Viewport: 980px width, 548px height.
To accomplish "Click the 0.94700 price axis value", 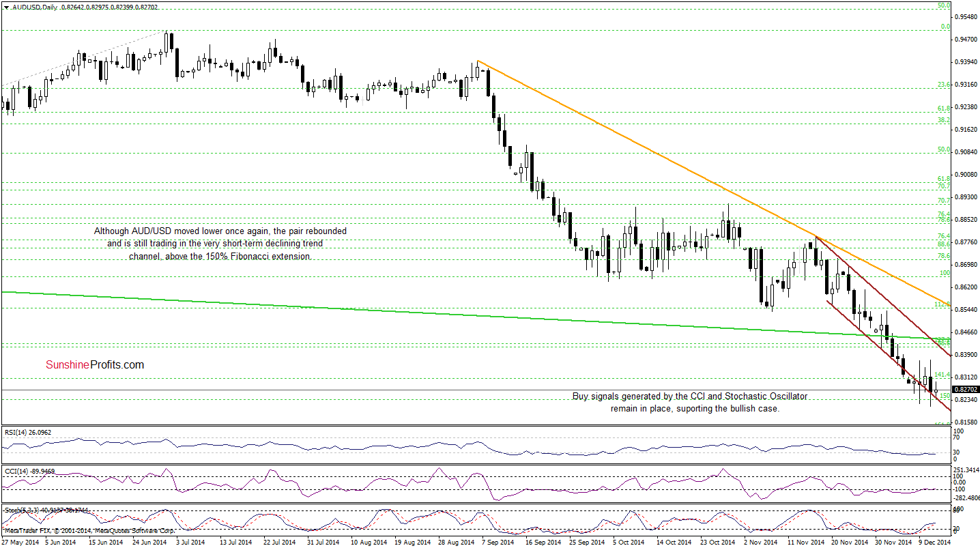I will [x=966, y=40].
